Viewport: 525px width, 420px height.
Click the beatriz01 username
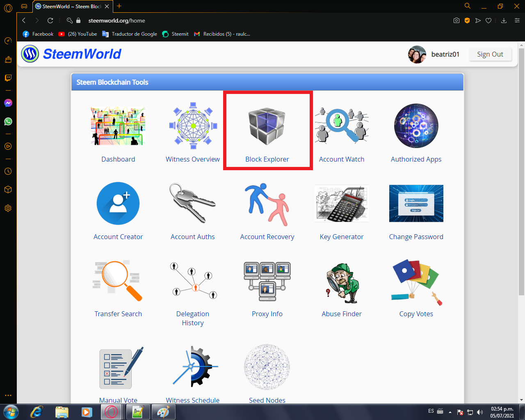coord(445,54)
